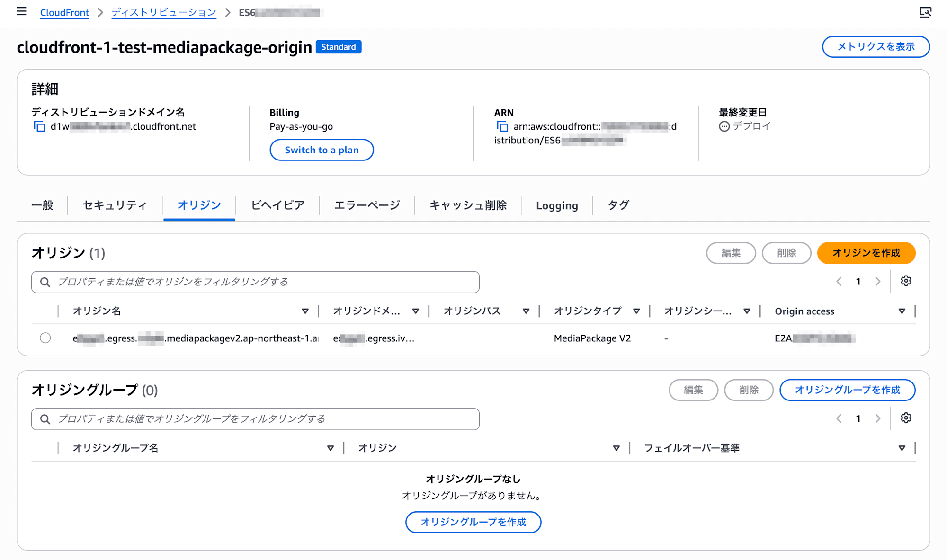Screen dimensions: 947x560
Task: Focus the origin groups filter search field
Action: click(x=255, y=419)
